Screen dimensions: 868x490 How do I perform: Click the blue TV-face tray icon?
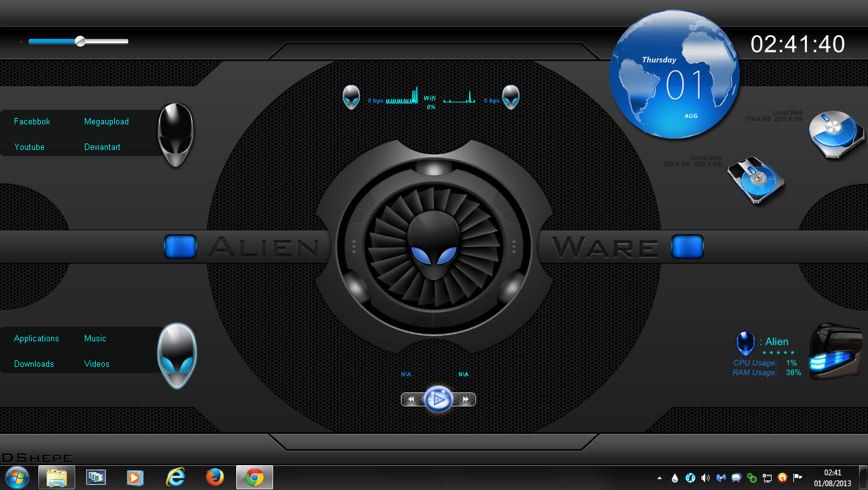[x=736, y=478]
